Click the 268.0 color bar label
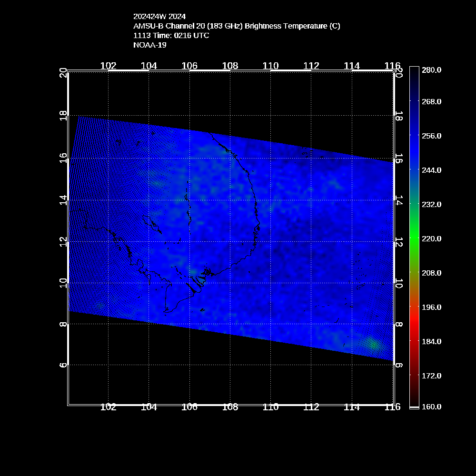The image size is (476, 476). click(431, 101)
